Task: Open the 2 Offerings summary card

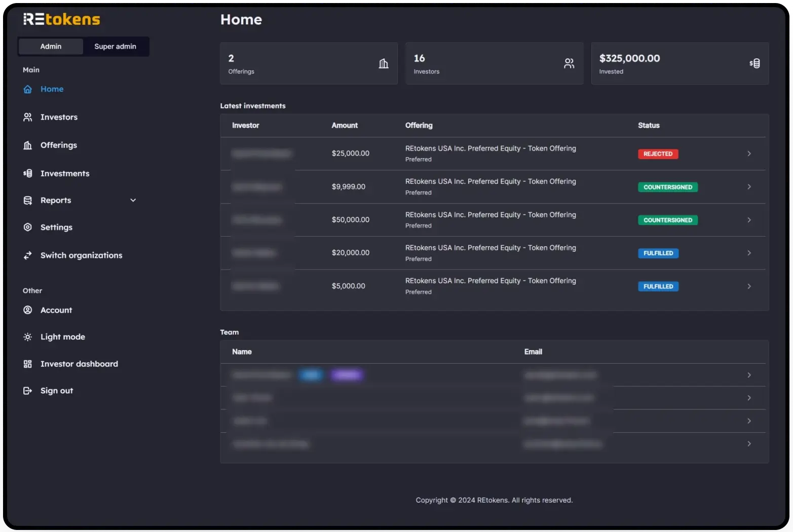Action: (309, 63)
